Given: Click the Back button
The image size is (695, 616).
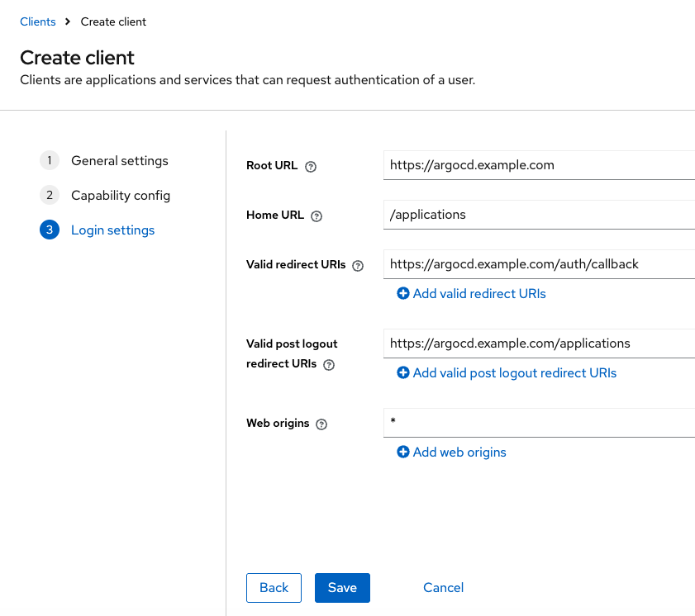Looking at the screenshot, I should pos(274,588).
